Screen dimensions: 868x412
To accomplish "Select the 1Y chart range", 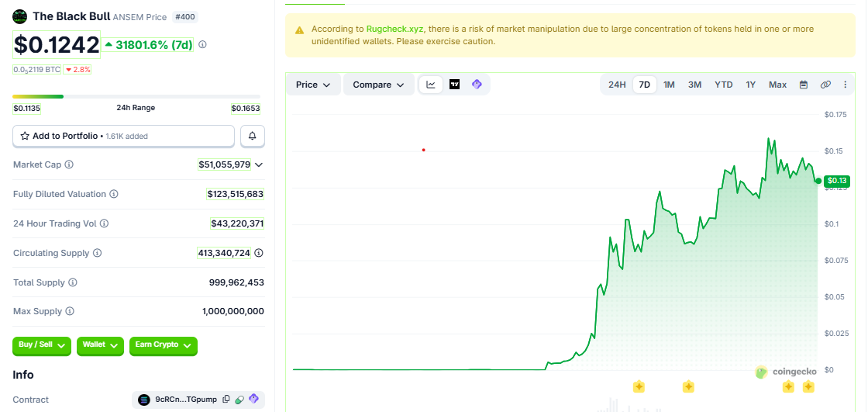I will (x=751, y=85).
